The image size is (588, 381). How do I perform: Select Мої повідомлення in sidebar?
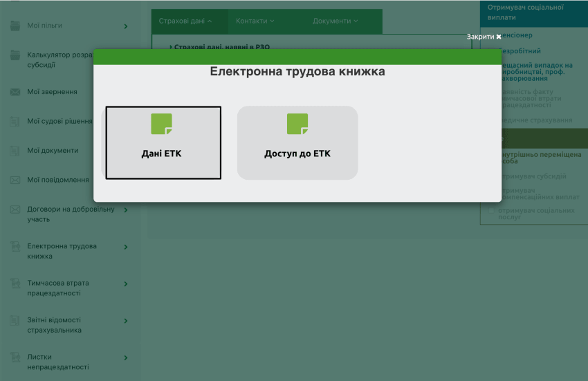[x=58, y=180]
